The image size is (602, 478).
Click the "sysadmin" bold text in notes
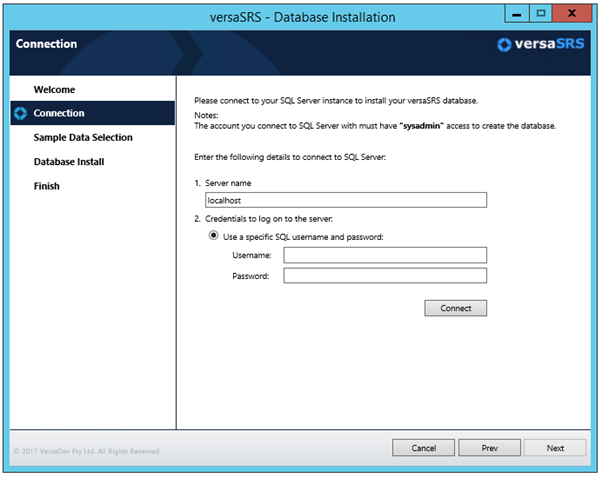(x=422, y=126)
